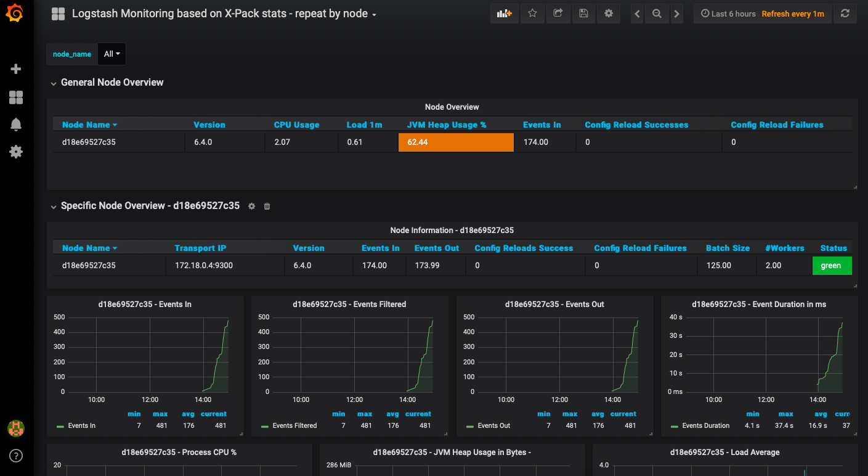The width and height of the screenshot is (868, 476).
Task: Sort Node Information by Batch Size
Action: (728, 248)
